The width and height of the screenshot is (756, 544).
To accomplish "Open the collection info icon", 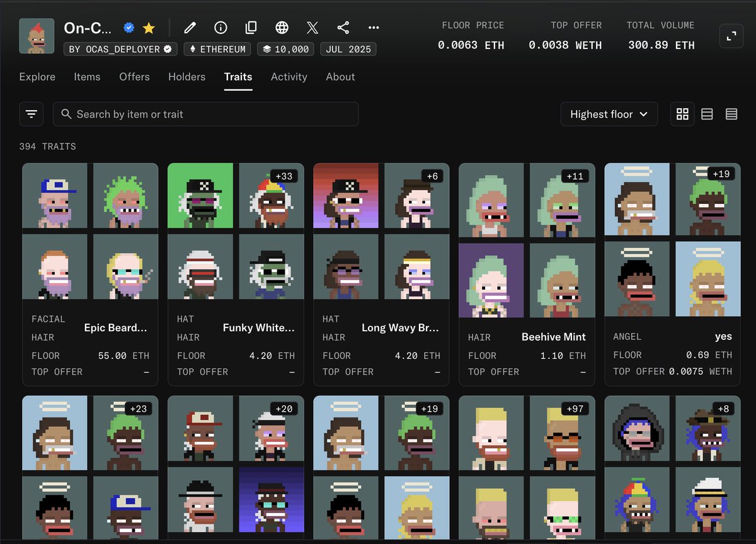I will coord(220,28).
